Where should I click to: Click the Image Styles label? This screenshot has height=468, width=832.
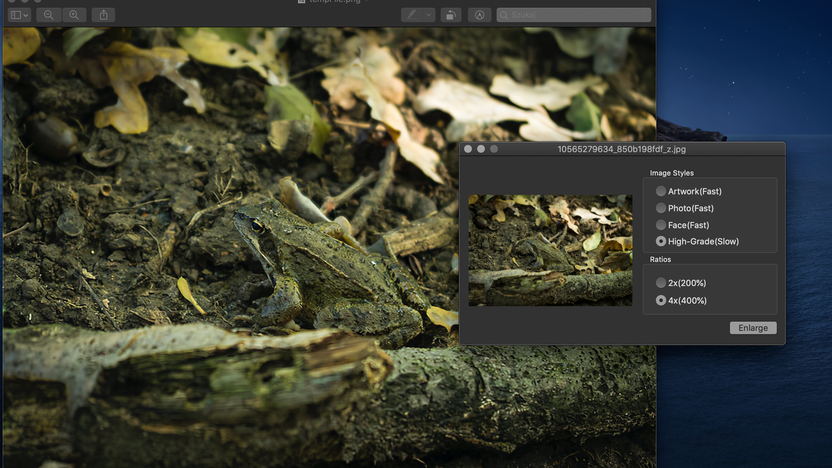672,173
